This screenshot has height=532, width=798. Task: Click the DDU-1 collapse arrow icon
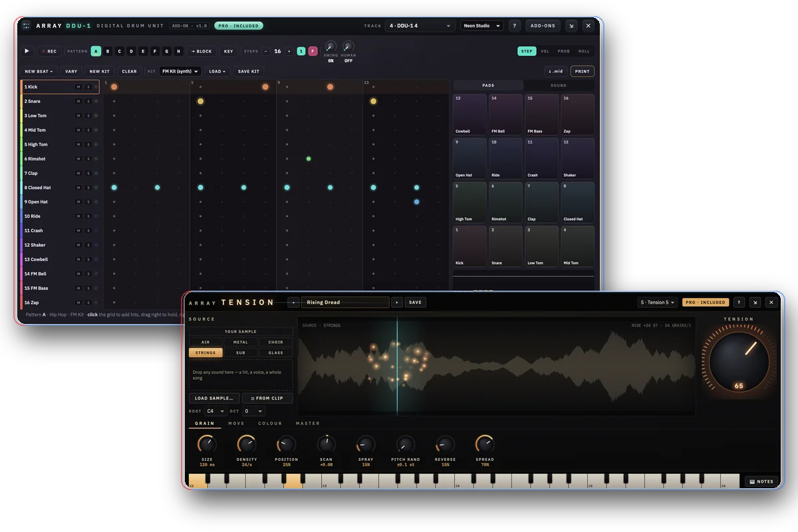[x=571, y=26]
